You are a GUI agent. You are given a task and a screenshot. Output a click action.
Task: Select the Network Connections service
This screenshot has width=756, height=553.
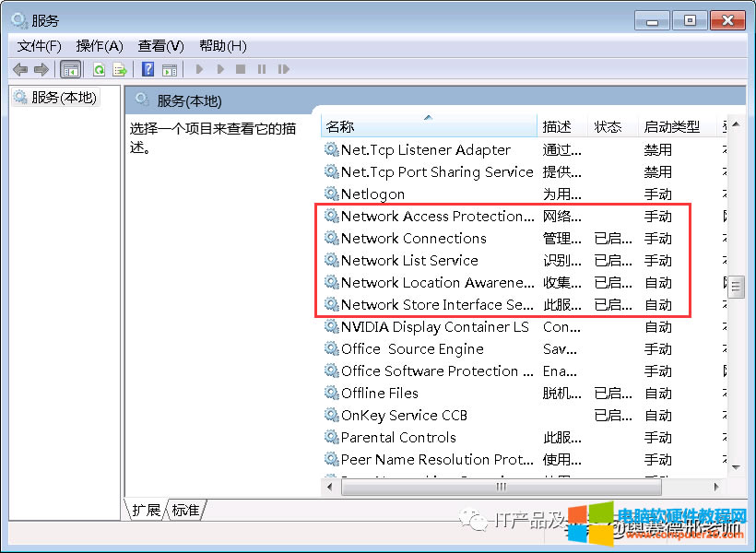pos(413,239)
